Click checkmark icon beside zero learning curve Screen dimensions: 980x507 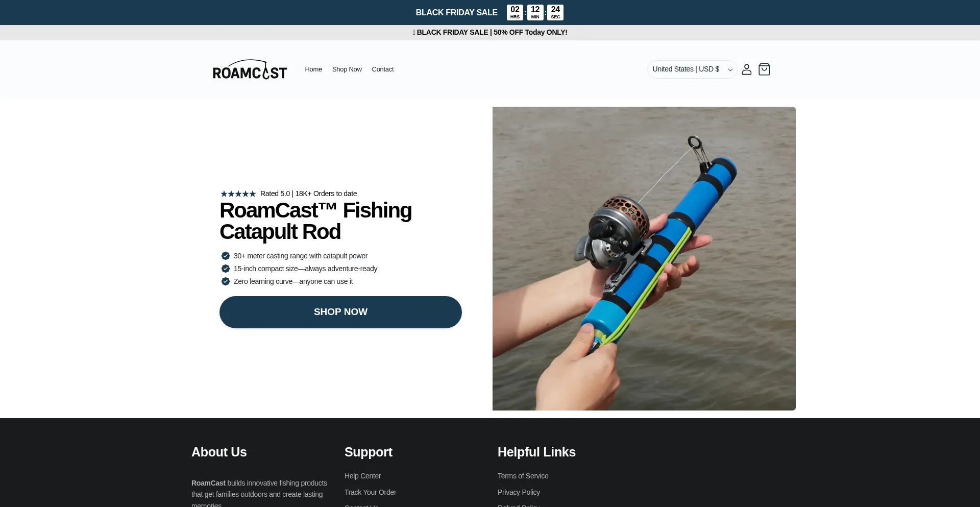pos(225,281)
